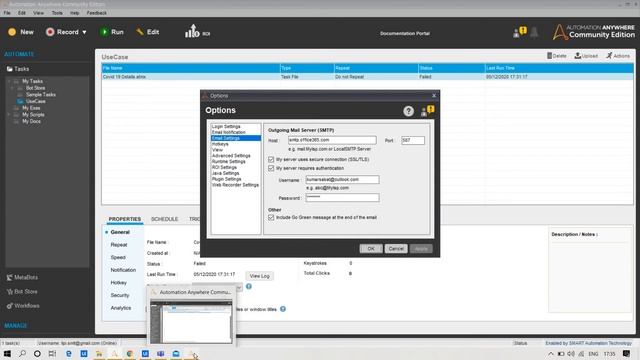This screenshot has height=360, width=640.
Task: Expand the Bot Store tree node
Action: point(13,88)
